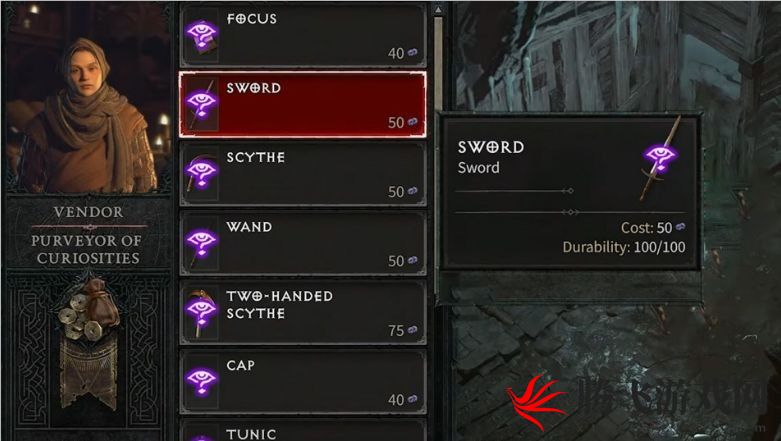
Task: Select the Cap entry costing 40
Action: tap(303, 381)
